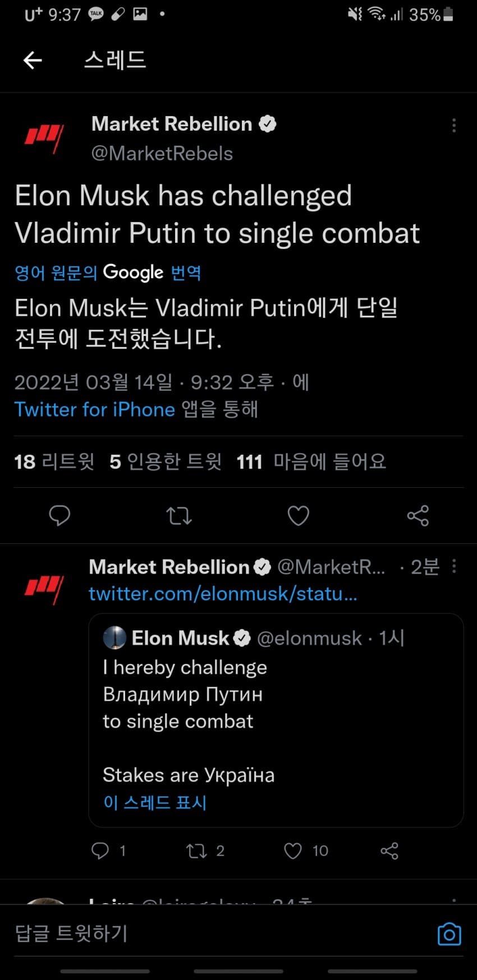View the 18 리트윗 list
The width and height of the screenshot is (477, 980).
point(54,462)
